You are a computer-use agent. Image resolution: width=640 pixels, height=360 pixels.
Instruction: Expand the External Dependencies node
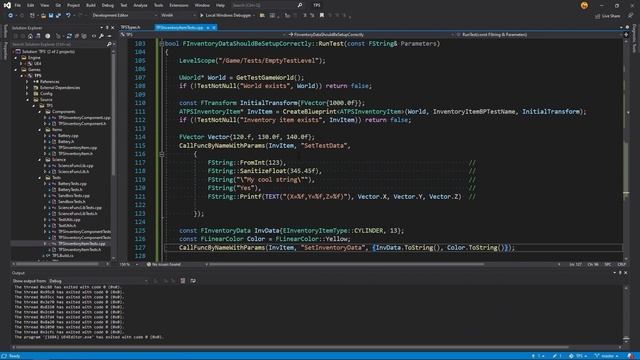(x=28, y=88)
